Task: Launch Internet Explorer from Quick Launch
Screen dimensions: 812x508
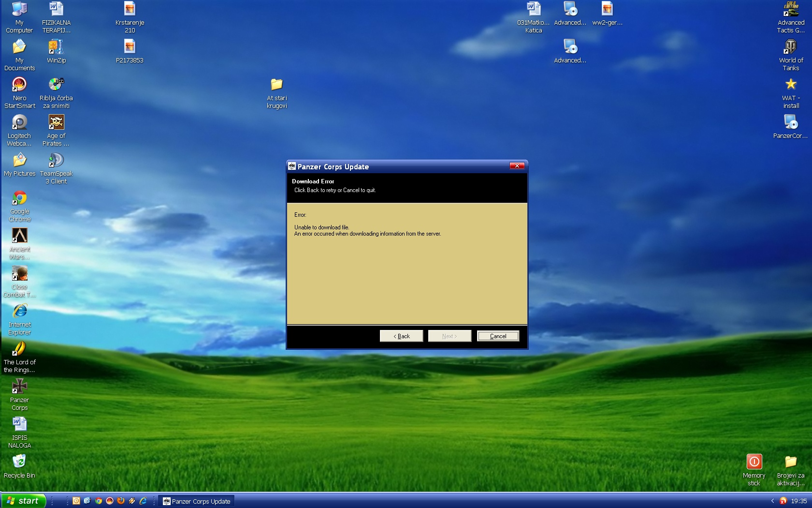Action: coord(143,501)
